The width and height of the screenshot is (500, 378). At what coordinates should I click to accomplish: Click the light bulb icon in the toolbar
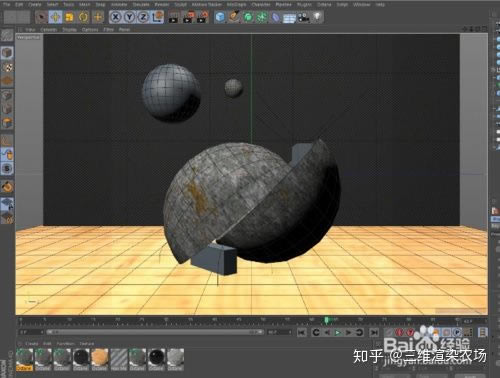pos(317,17)
